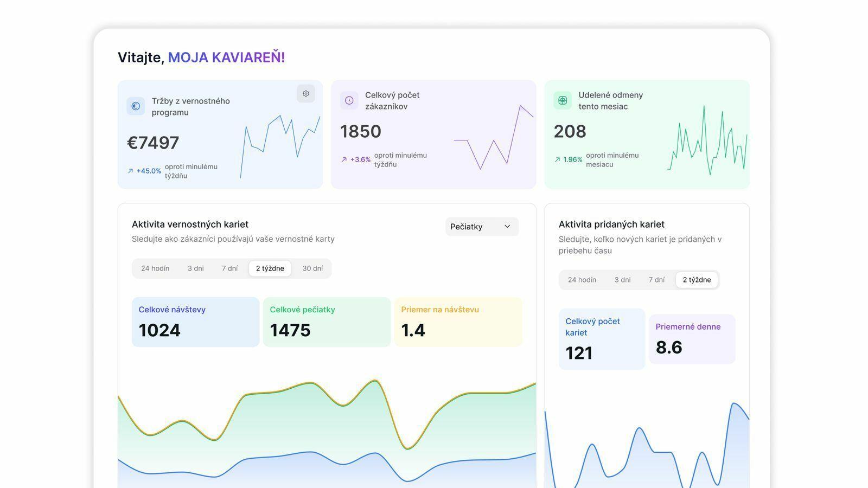Switch loyalty activity range to 3 dni

pyautogui.click(x=195, y=268)
